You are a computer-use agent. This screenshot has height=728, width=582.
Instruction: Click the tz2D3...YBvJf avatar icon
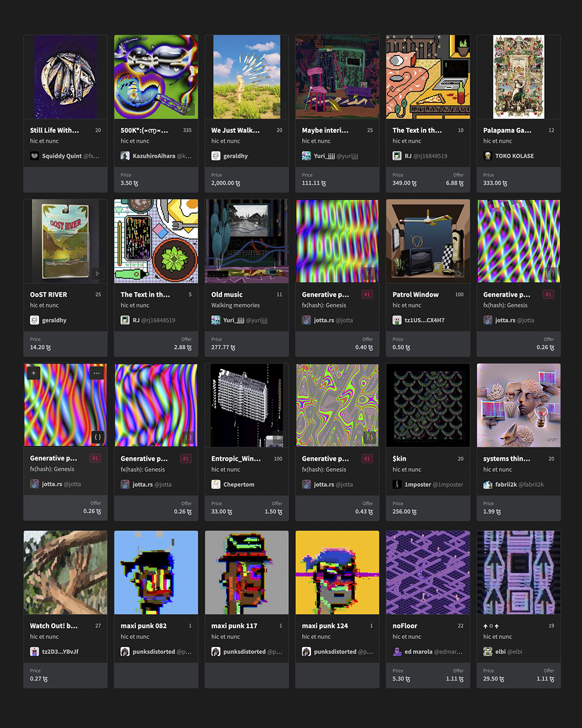pos(34,651)
